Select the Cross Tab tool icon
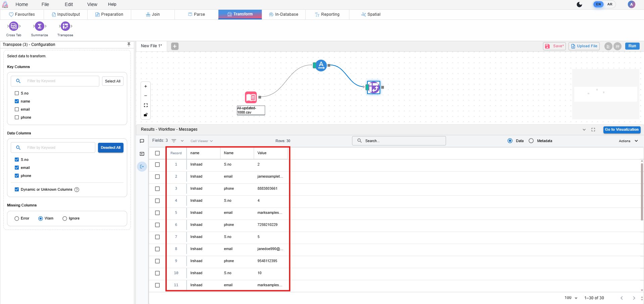This screenshot has height=304, width=644. (13, 26)
